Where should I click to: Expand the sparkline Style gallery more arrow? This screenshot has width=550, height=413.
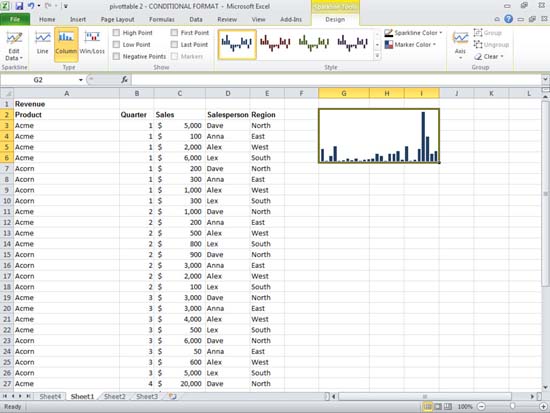377,56
